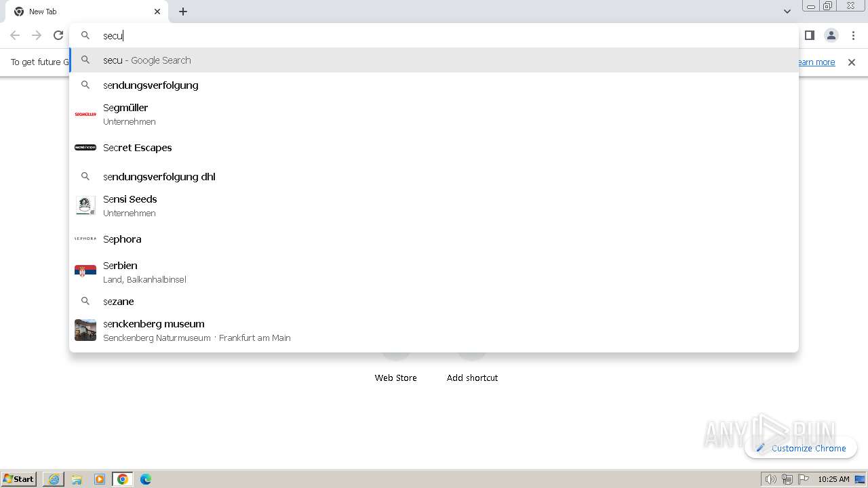868x488 pixels.
Task: Click in the address bar showing secu
Action: point(434,35)
